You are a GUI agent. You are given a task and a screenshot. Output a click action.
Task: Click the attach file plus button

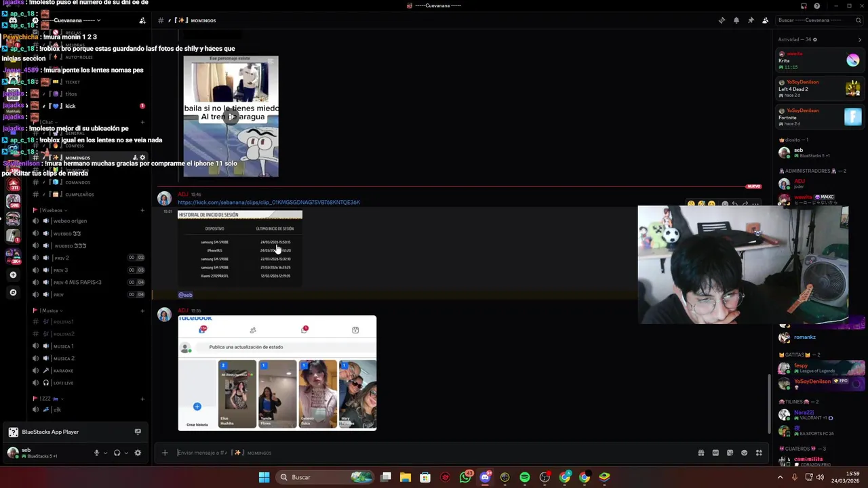click(165, 453)
